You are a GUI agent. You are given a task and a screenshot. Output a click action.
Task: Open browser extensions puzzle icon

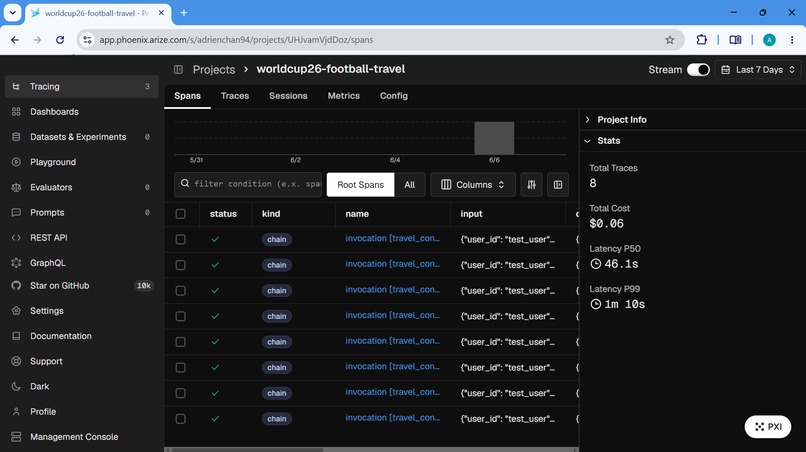click(702, 40)
